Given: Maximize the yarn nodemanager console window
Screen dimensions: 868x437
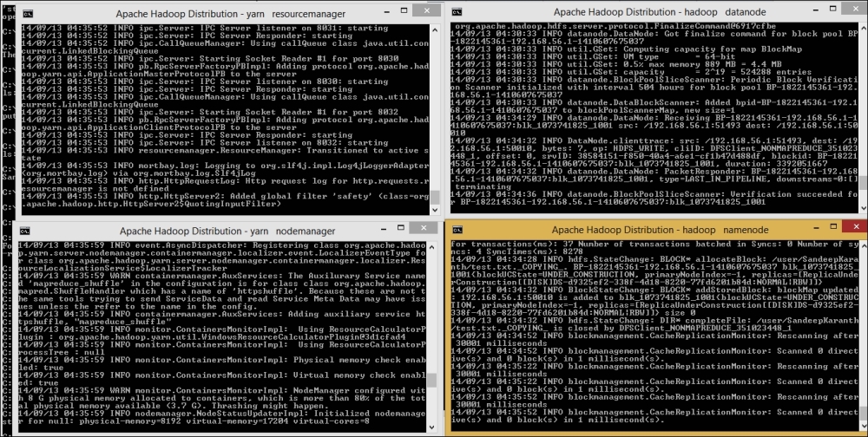Looking at the screenshot, I should pos(400,228).
